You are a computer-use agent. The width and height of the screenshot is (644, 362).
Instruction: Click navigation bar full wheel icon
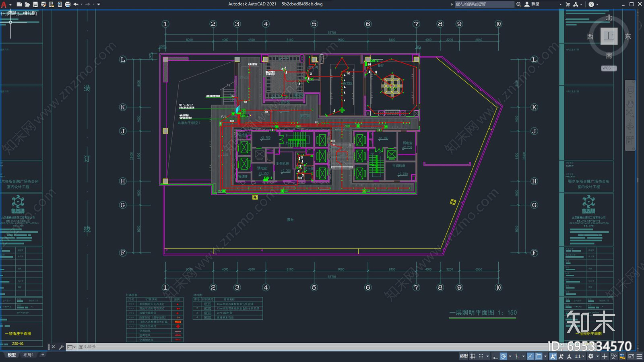click(630, 90)
